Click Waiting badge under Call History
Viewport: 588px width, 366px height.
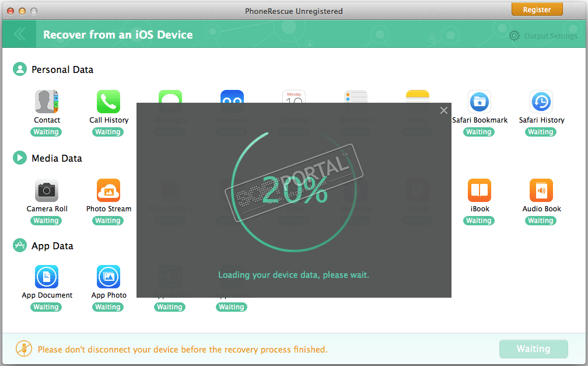[x=107, y=132]
